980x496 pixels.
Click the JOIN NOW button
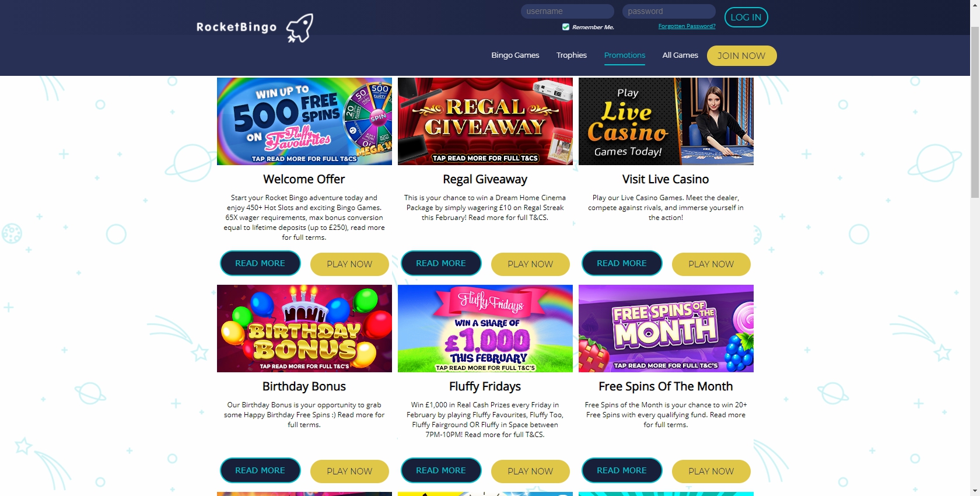click(741, 55)
